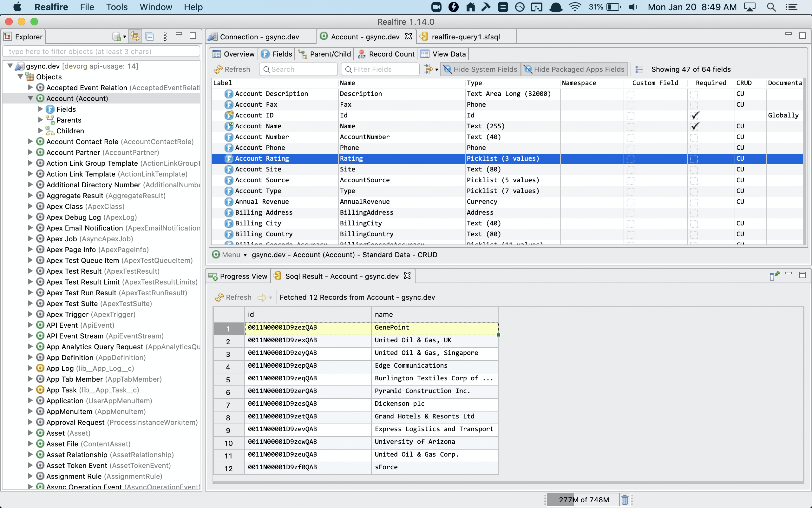Switch to the Record Count tab
Image resolution: width=812 pixels, height=508 pixels.
386,54
